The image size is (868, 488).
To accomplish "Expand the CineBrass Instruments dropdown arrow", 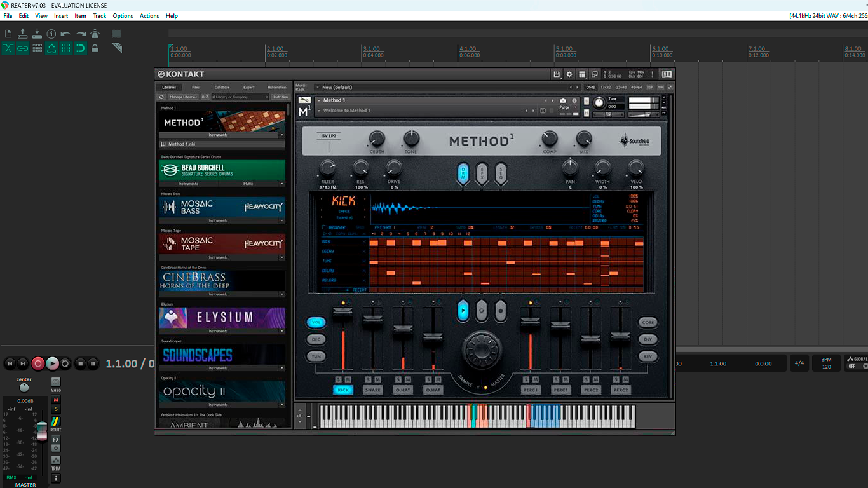I will (282, 294).
